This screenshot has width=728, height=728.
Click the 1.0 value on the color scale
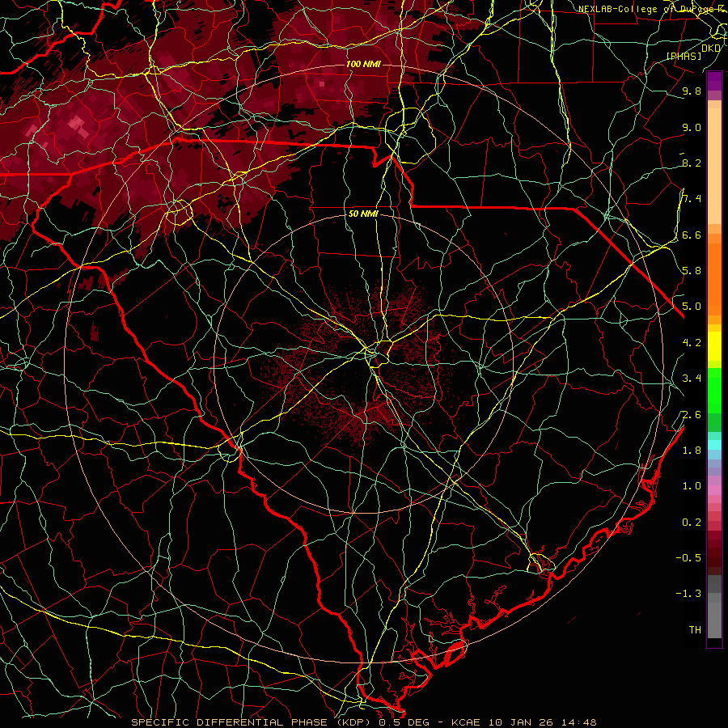[x=692, y=486]
